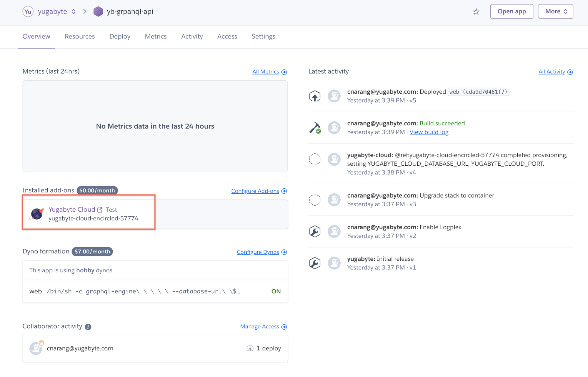This screenshot has height=377, width=588.
Task: Follow the Configure Add-ons link
Action: [255, 191]
